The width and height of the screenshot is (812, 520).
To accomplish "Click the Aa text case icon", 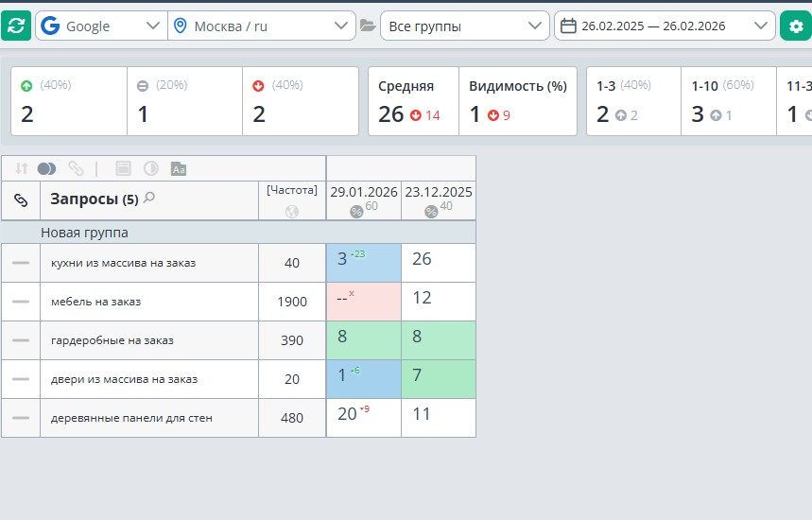I will click(179, 169).
